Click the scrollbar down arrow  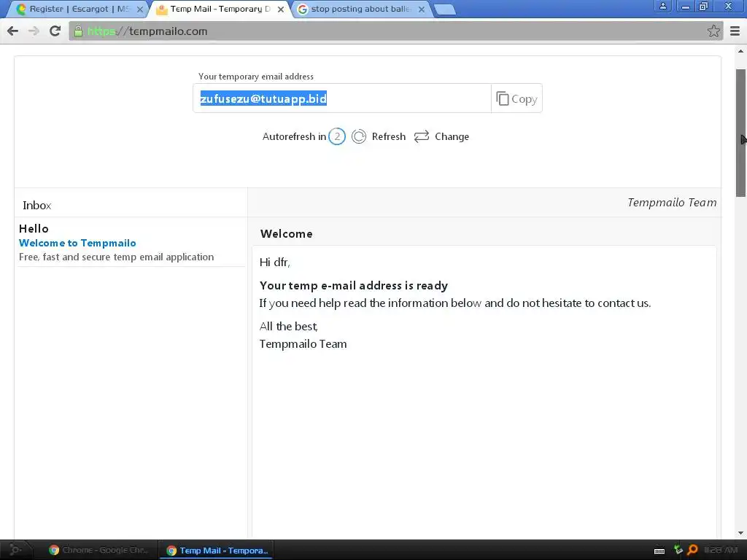pos(741,533)
